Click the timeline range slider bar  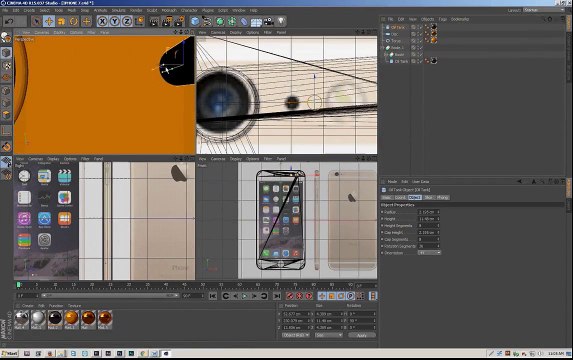point(110,295)
